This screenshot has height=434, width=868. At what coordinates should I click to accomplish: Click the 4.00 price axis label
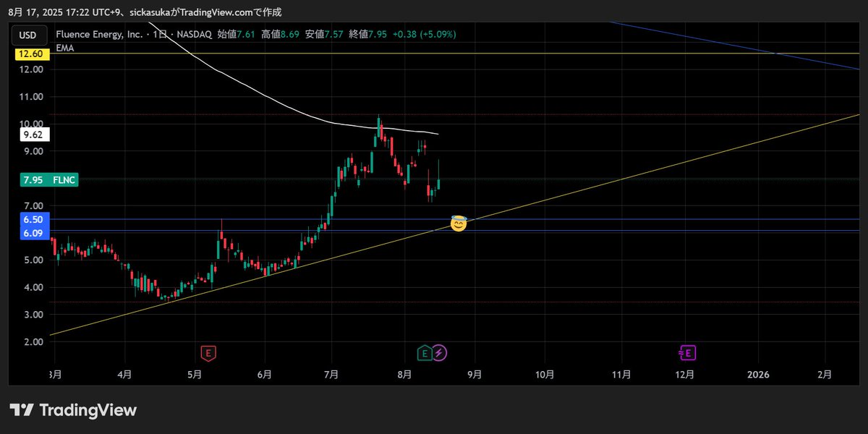pyautogui.click(x=33, y=288)
